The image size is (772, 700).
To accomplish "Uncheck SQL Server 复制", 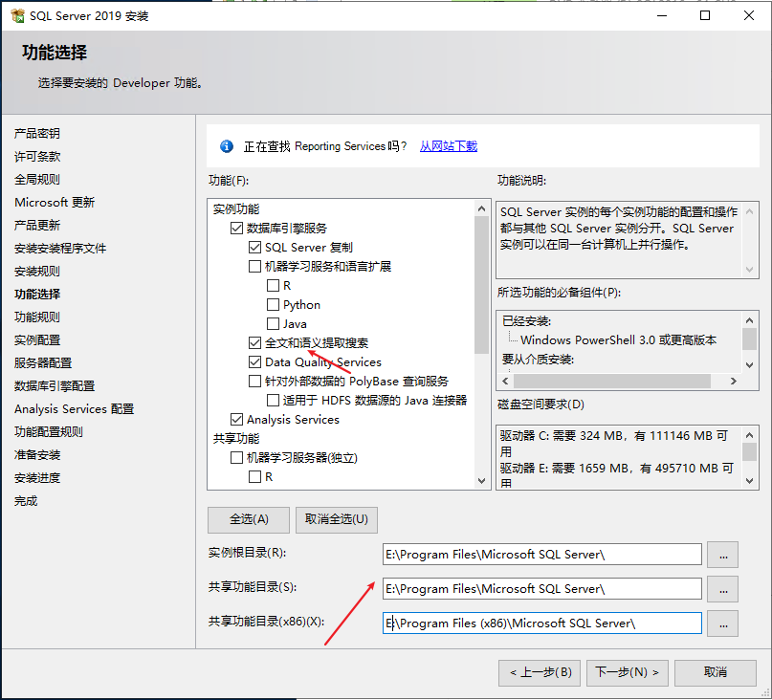I will tap(255, 247).
